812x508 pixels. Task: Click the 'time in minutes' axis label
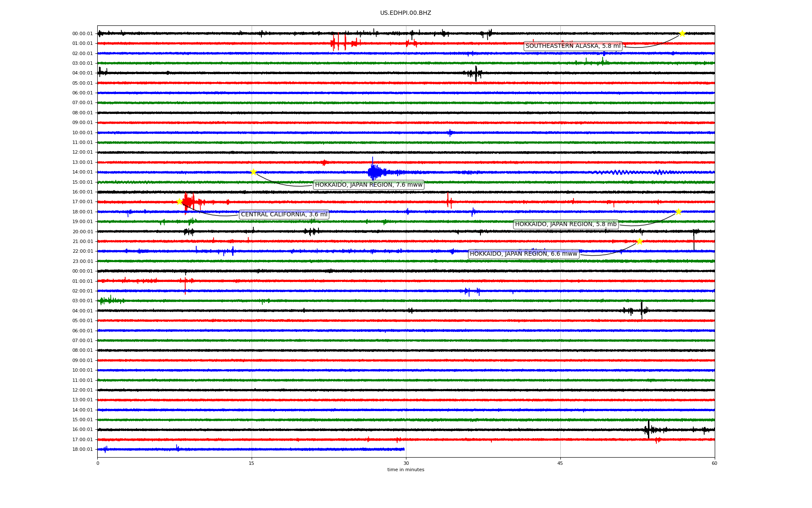pos(406,470)
